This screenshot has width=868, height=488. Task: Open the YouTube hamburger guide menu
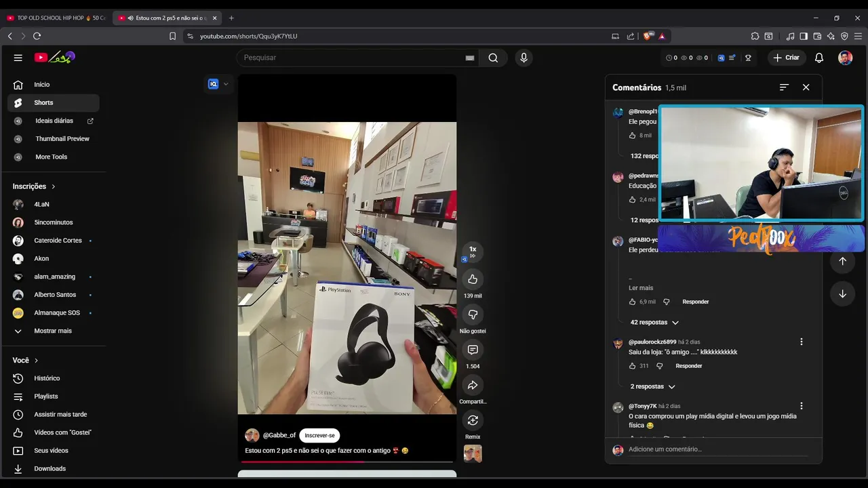point(18,58)
